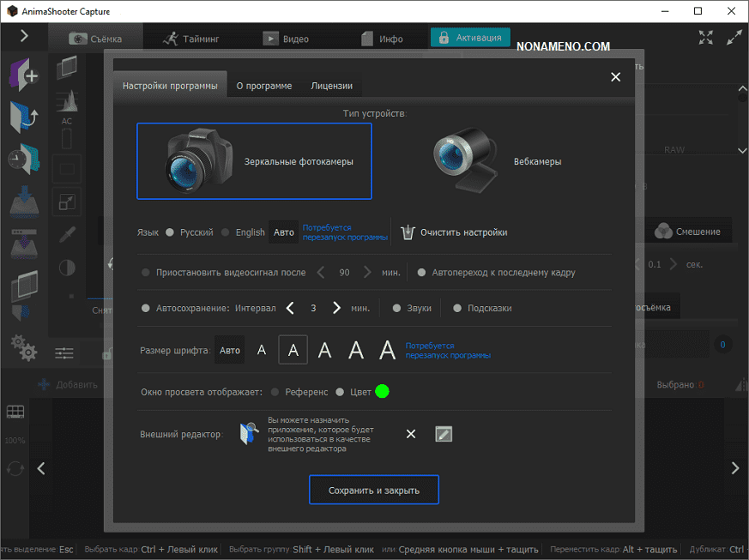Select the DSLR cameras device type
Image resolution: width=749 pixels, height=560 pixels.
coord(254,161)
